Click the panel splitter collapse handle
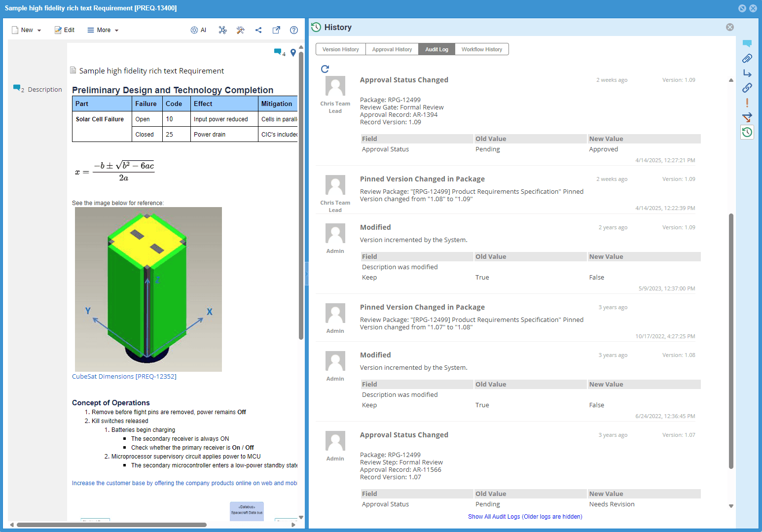The height and width of the screenshot is (532, 762). click(x=307, y=274)
